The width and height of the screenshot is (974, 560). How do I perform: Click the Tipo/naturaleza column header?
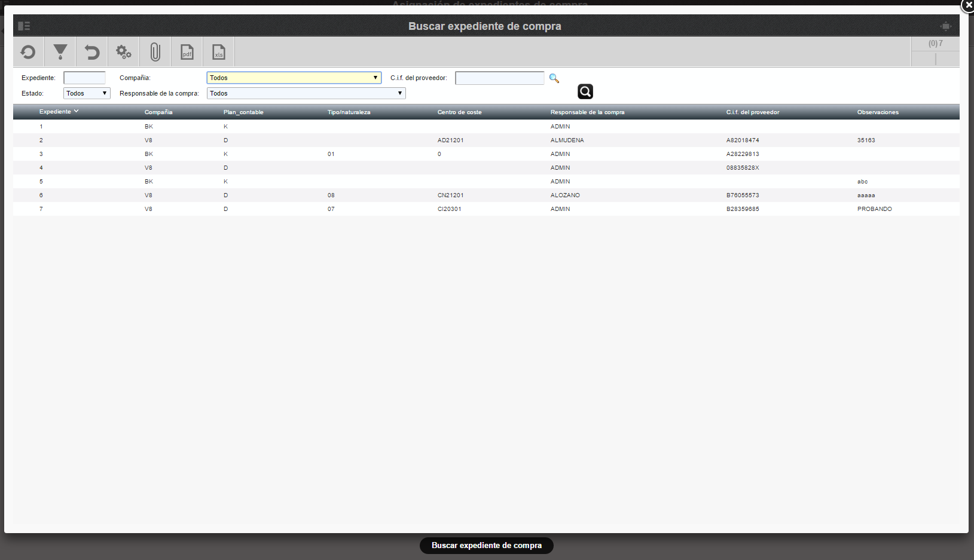(x=349, y=112)
